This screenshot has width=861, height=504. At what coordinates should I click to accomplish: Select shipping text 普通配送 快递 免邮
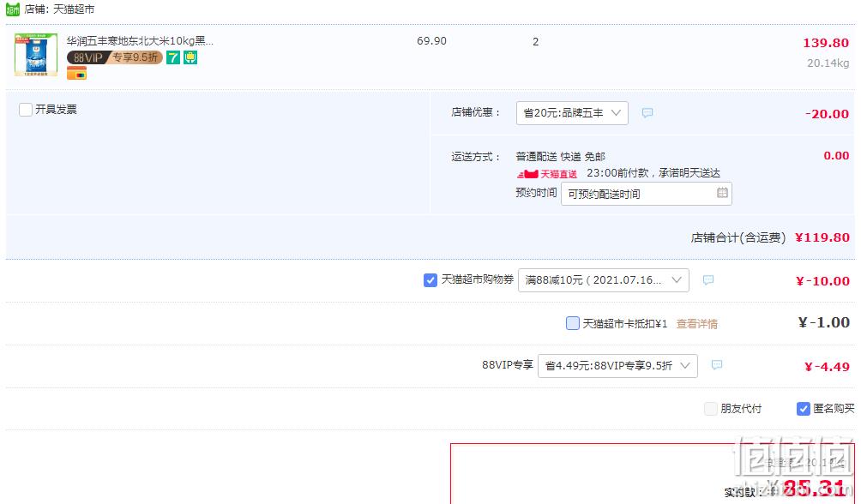(561, 157)
